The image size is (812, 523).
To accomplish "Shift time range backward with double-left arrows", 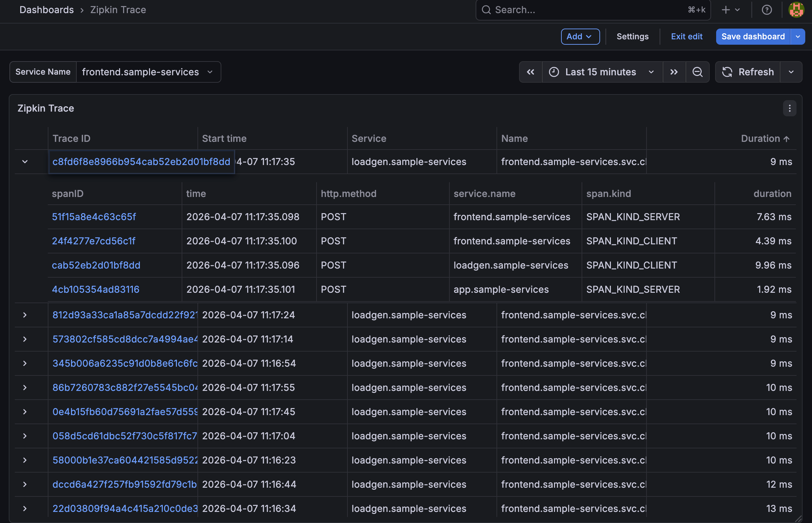I will click(530, 72).
